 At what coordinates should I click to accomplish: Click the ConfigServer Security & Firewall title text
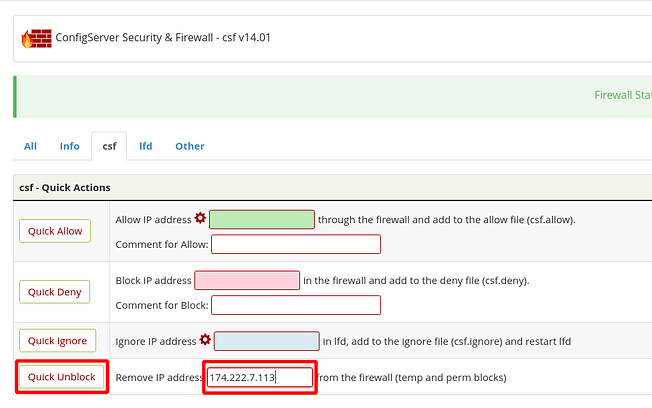(164, 39)
